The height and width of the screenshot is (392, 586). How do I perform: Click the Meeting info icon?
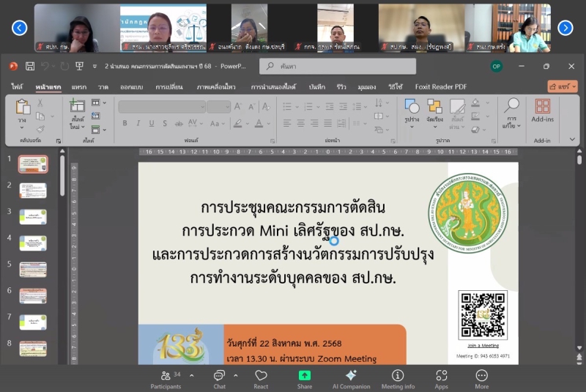point(398,377)
